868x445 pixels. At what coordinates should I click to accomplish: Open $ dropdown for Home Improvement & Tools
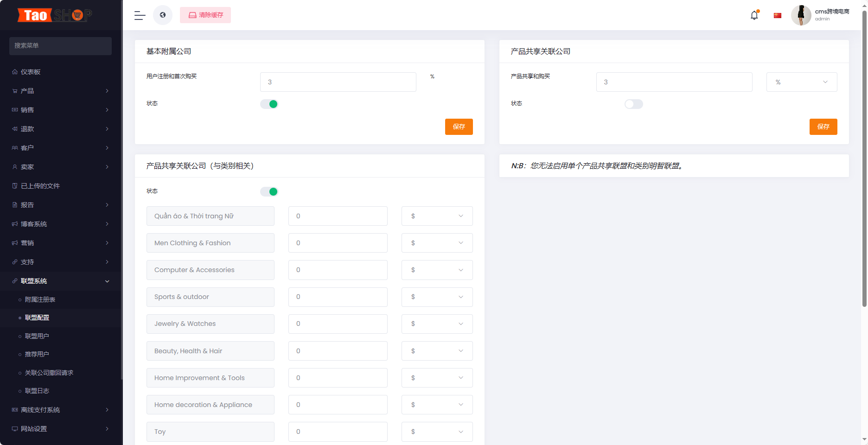point(437,378)
